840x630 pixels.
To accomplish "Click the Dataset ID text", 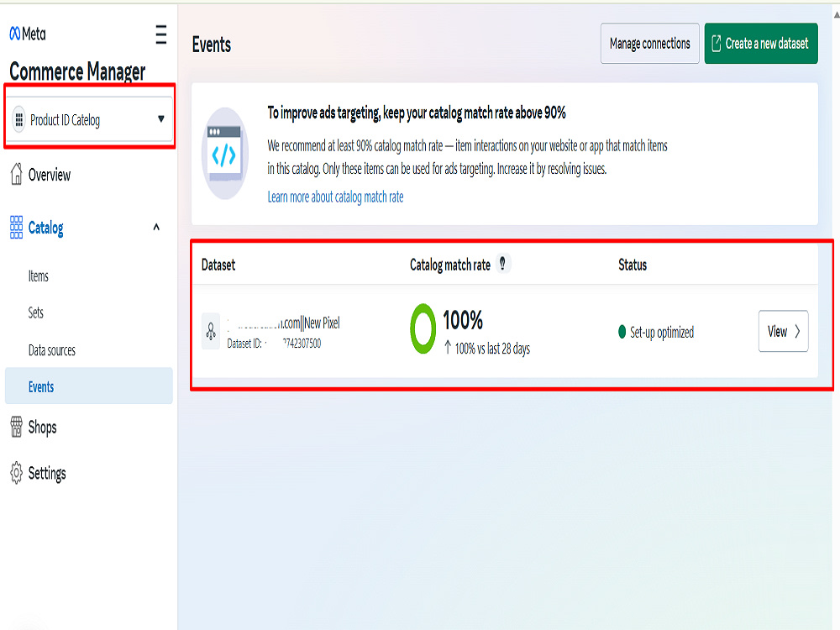I will pyautogui.click(x=274, y=344).
